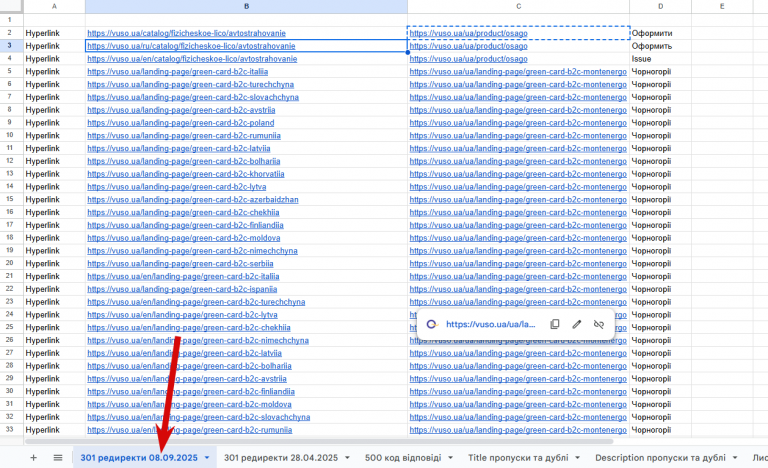Open the product/osago link in row 4
The height and width of the screenshot is (468, 768).
468,59
